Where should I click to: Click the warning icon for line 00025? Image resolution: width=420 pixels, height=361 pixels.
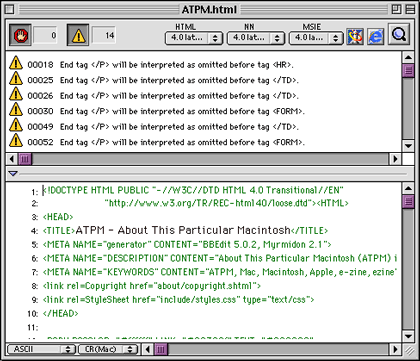(16, 79)
